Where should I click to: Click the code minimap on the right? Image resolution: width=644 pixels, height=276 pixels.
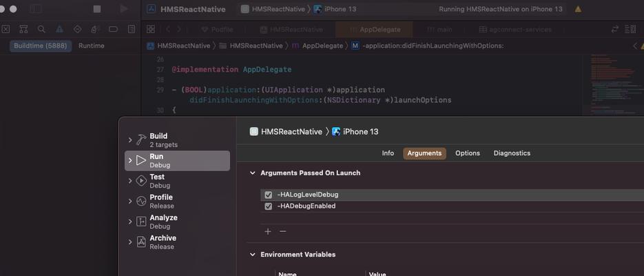tap(613, 84)
